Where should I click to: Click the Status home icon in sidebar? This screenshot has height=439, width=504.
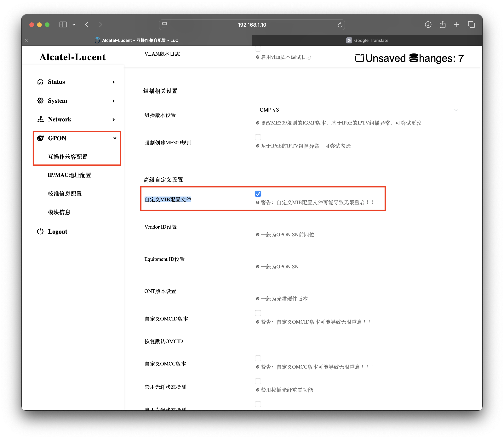pos(40,82)
